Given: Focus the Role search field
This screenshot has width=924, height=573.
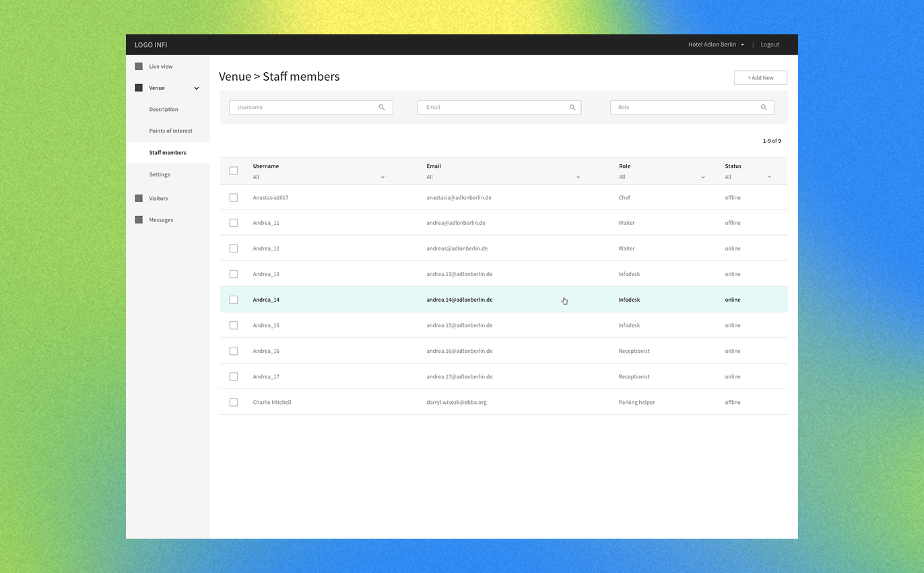Looking at the screenshot, I should tap(692, 107).
